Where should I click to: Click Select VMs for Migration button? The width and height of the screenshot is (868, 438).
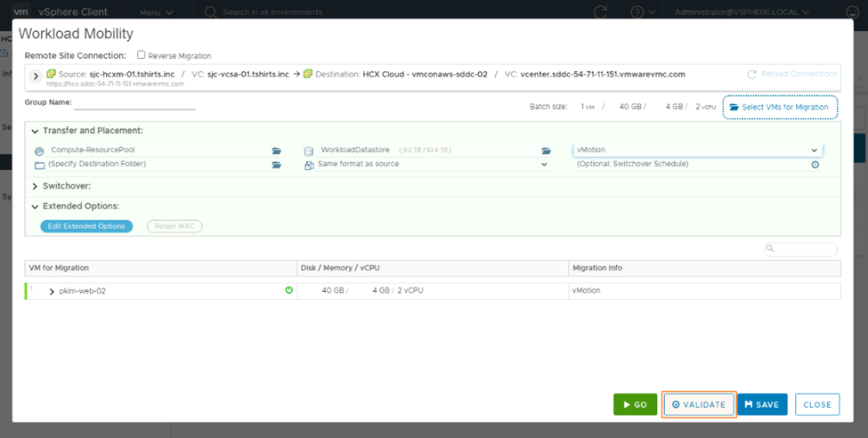point(780,108)
